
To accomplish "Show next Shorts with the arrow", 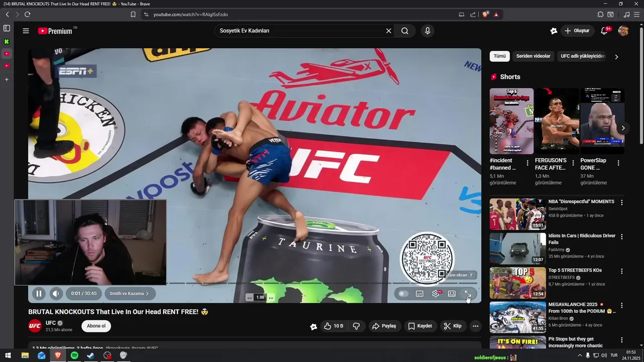I will (623, 128).
